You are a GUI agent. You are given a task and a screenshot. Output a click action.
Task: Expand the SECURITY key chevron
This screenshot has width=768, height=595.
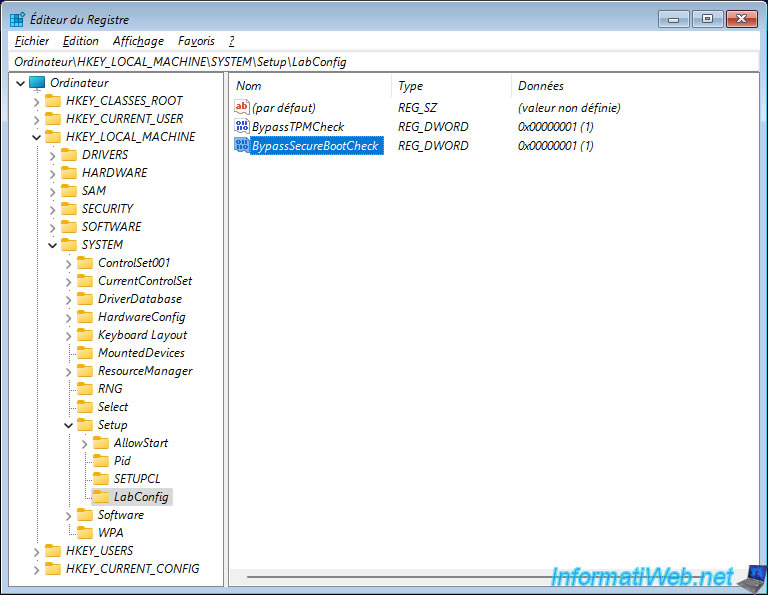(52, 210)
